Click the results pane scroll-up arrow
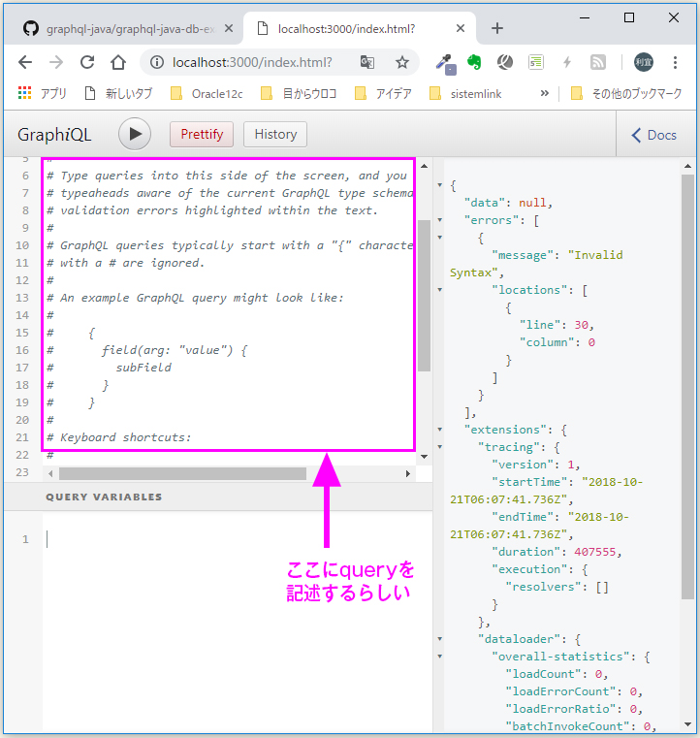 tap(687, 166)
